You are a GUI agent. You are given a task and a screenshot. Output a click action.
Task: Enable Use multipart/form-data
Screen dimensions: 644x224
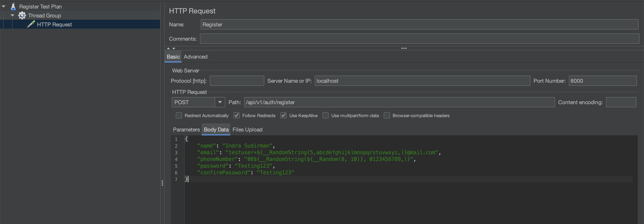326,115
